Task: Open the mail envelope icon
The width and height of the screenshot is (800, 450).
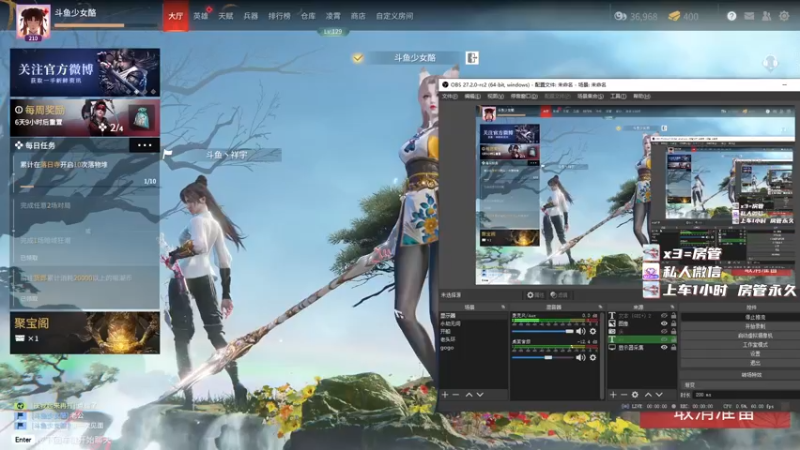Action: pos(748,16)
